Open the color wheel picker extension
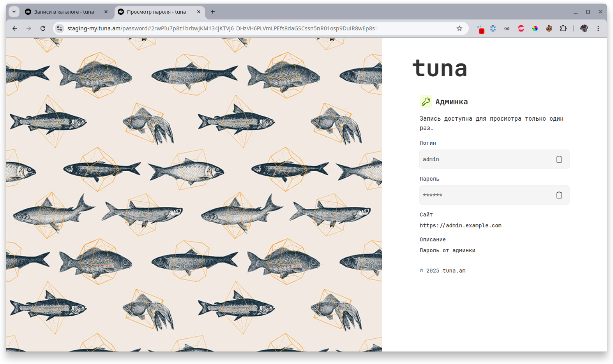This screenshot has height=364, width=613. click(x=535, y=28)
